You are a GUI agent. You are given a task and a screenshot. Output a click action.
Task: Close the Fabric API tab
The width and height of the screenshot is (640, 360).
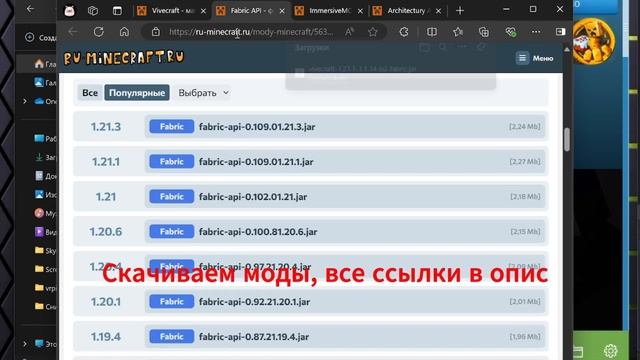click(x=282, y=11)
